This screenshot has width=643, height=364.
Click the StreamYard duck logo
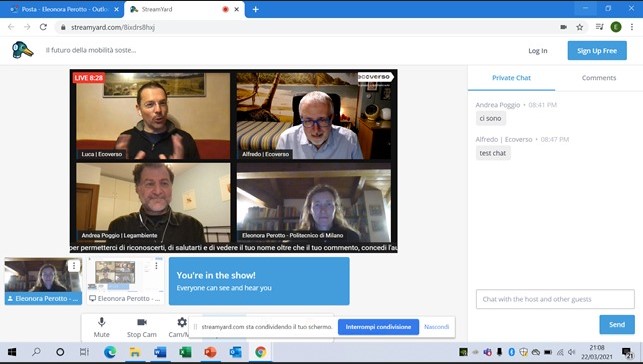tap(23, 50)
